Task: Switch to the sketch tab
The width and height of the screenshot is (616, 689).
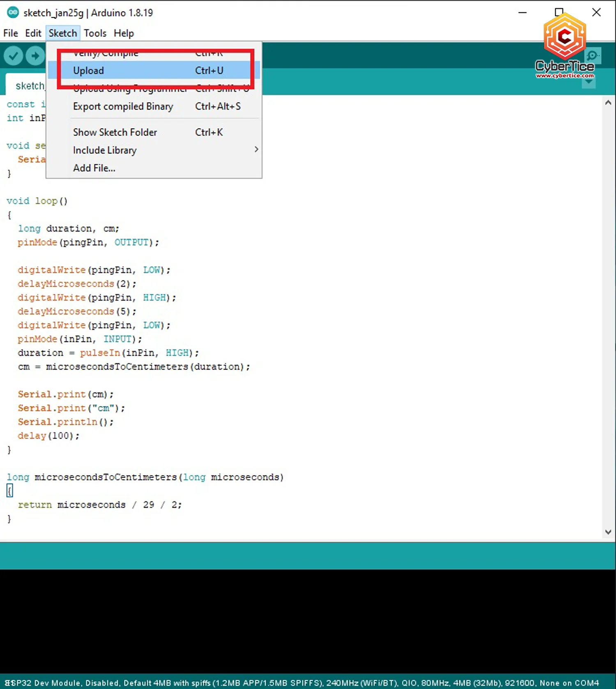Action: [x=29, y=86]
